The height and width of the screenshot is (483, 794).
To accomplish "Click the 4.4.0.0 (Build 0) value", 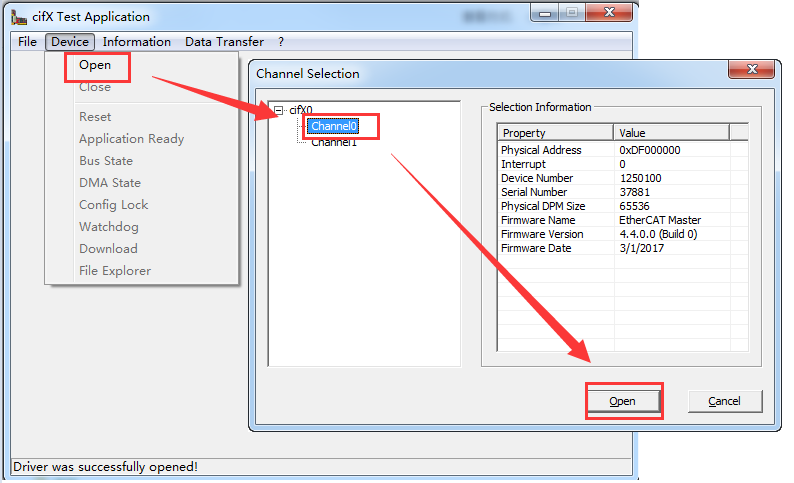I will click(658, 234).
